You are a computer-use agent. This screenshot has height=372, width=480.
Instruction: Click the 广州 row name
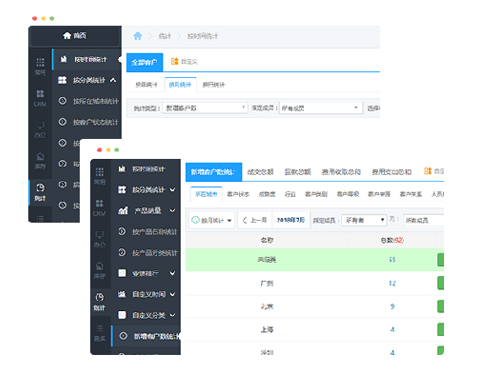(x=267, y=283)
